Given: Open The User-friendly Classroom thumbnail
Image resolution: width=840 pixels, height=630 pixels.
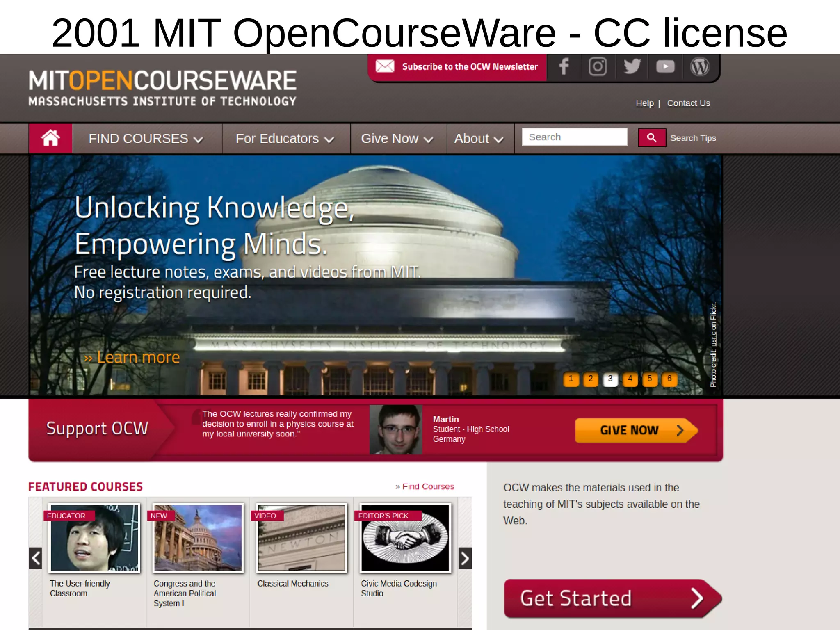Looking at the screenshot, I should coord(94,538).
